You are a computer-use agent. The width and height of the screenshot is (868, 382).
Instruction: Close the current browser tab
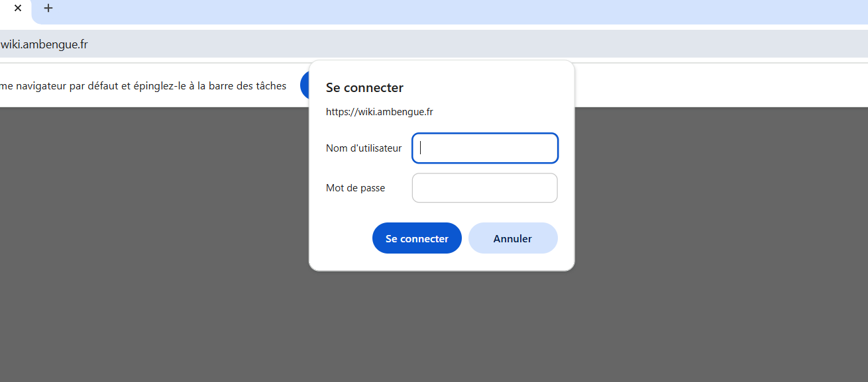coord(17,9)
